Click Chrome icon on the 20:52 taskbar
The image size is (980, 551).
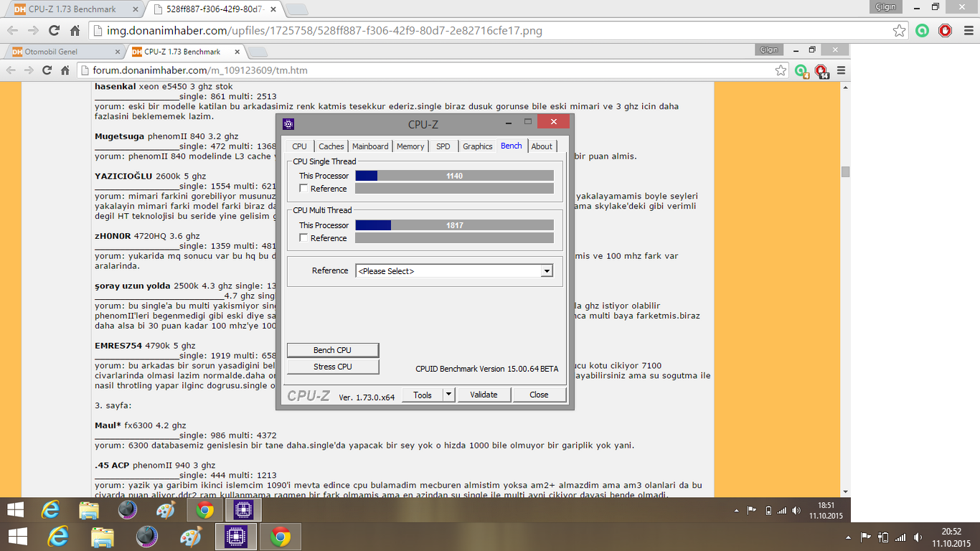[281, 537]
